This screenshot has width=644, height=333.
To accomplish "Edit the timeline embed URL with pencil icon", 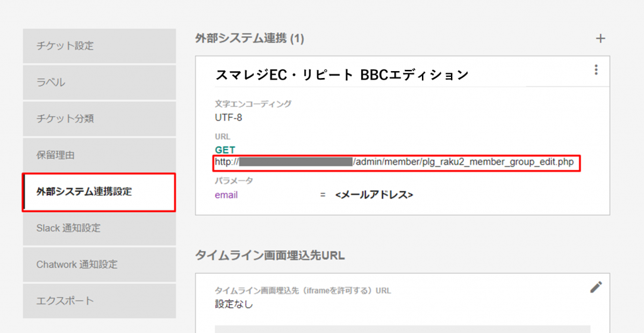I will (x=596, y=287).
